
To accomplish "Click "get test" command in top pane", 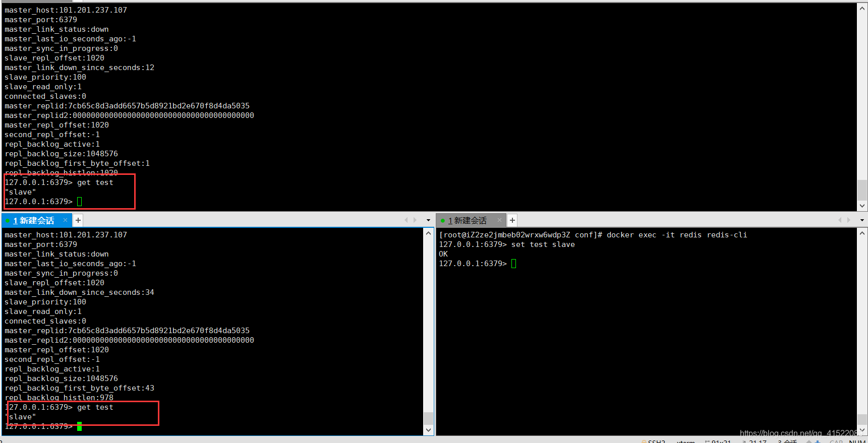I will pyautogui.click(x=95, y=182).
